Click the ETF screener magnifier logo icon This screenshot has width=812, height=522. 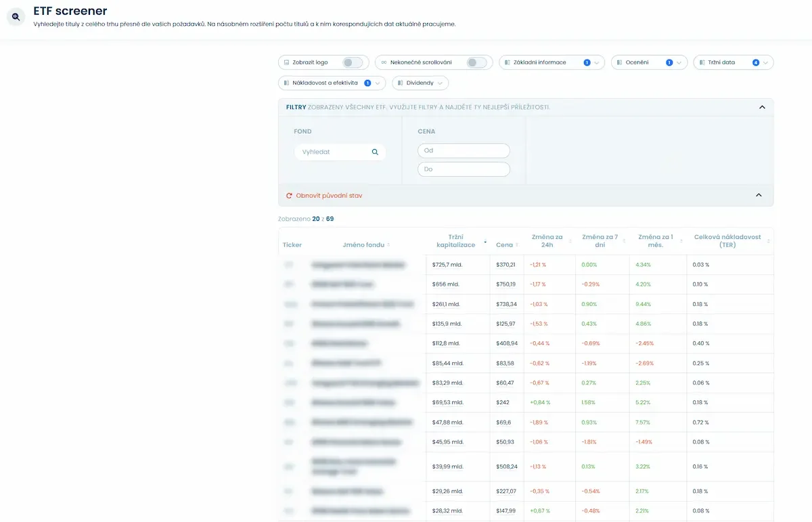pyautogui.click(x=16, y=17)
